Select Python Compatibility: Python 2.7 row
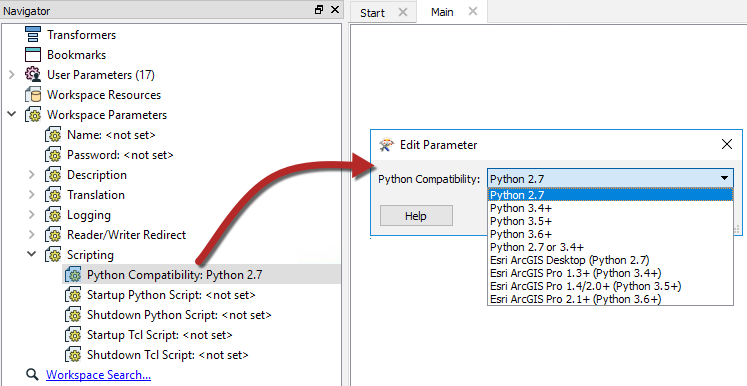This screenshot has height=386, width=747. 202,275
